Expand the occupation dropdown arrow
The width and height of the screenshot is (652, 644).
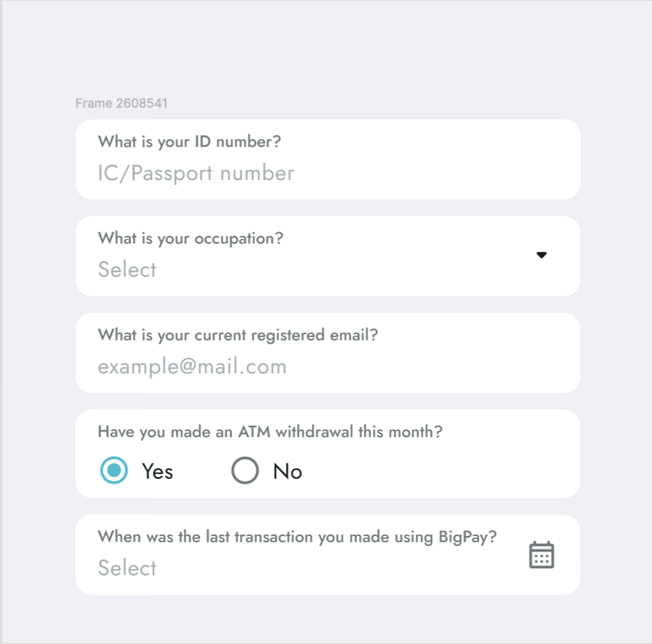click(541, 255)
